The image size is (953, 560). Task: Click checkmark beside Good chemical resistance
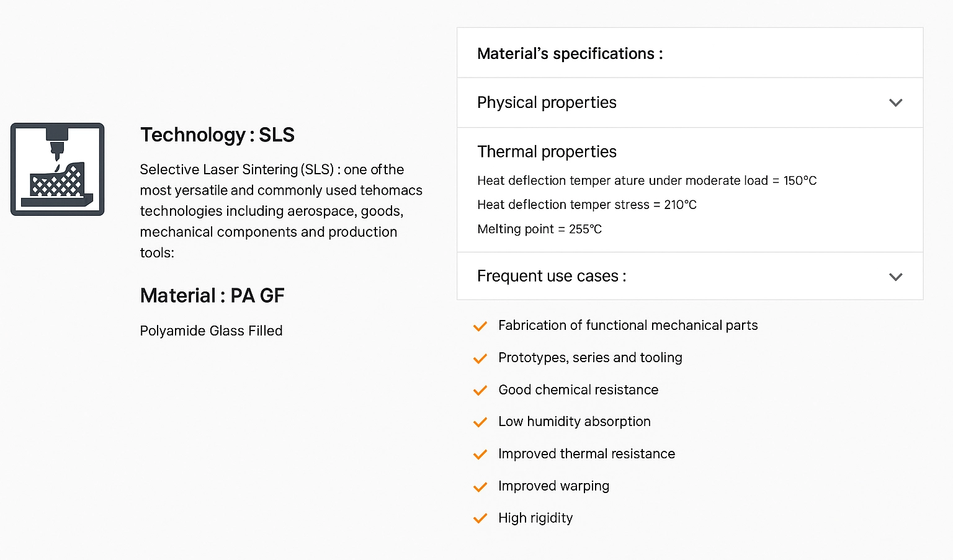(480, 391)
